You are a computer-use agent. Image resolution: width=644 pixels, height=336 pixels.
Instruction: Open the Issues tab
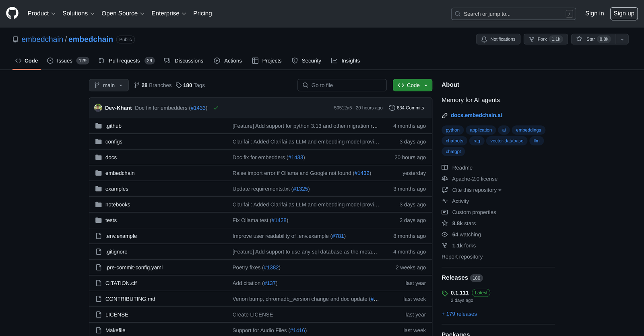(x=68, y=61)
